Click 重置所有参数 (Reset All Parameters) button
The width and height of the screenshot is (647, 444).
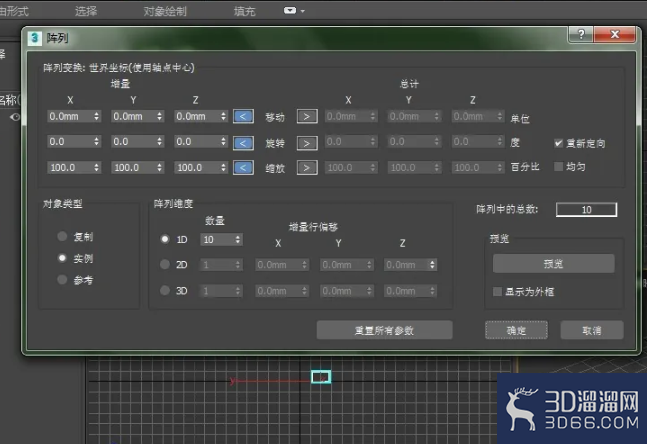(x=385, y=331)
